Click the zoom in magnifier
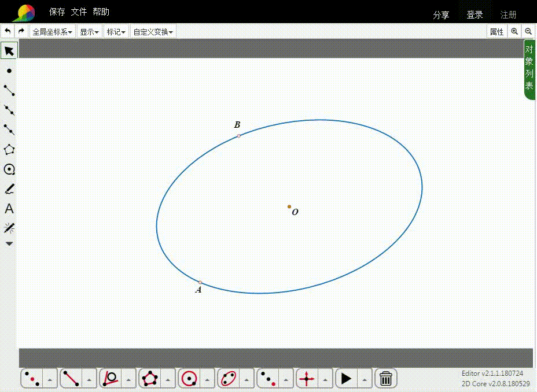The width and height of the screenshot is (537, 392). 514,31
